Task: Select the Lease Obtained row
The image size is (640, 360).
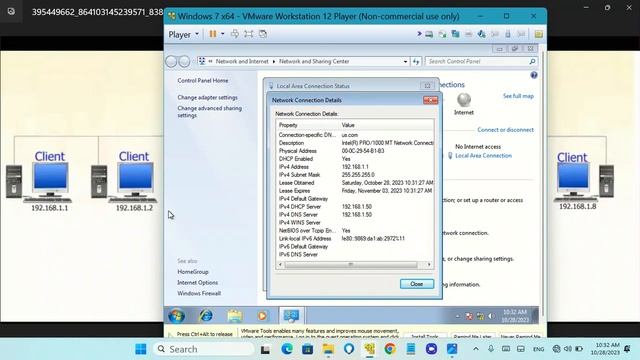Action: tap(355, 183)
